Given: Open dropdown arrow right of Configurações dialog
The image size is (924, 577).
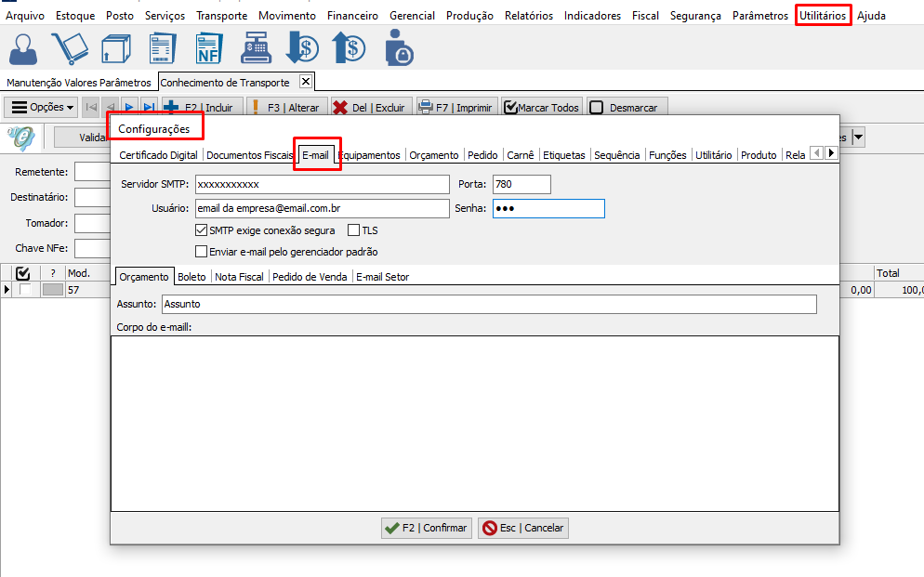Looking at the screenshot, I should tap(858, 138).
